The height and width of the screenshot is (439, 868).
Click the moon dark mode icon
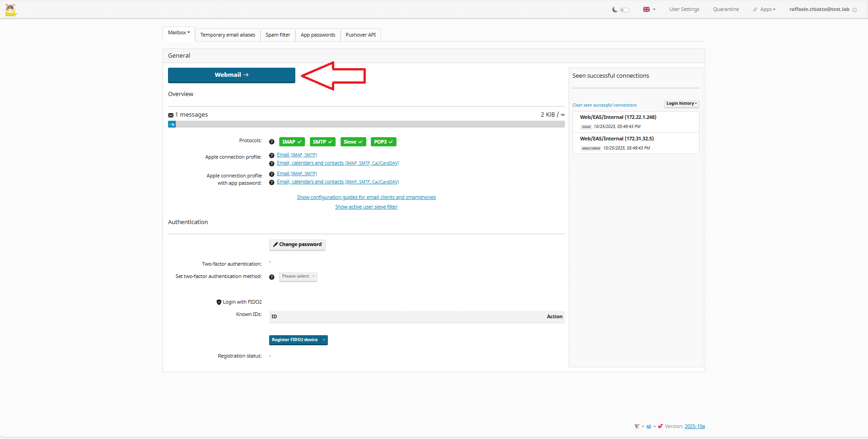pyautogui.click(x=614, y=10)
